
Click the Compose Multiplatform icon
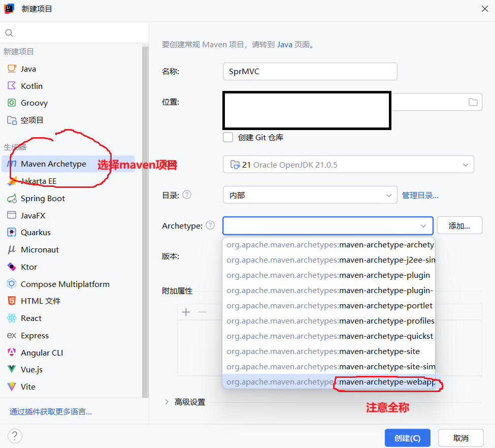click(12, 284)
